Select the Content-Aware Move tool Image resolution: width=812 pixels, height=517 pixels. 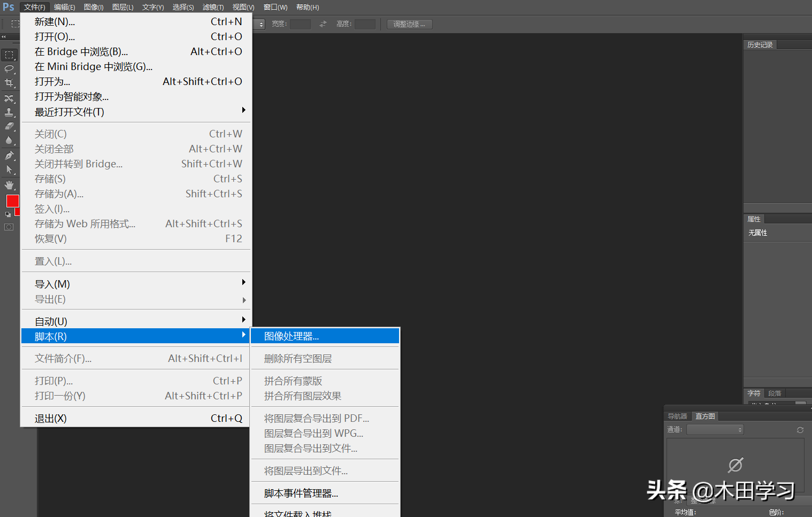pos(9,98)
